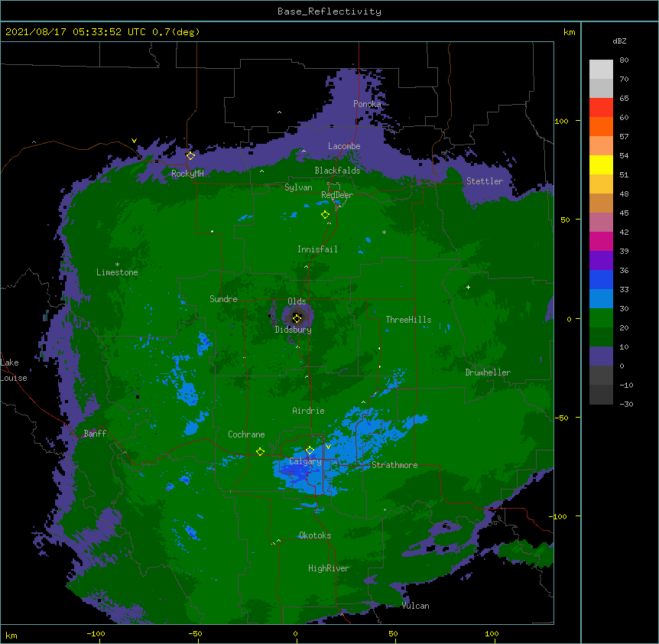659x644 pixels.
Task: Select the Stettler label
Action: click(x=485, y=181)
